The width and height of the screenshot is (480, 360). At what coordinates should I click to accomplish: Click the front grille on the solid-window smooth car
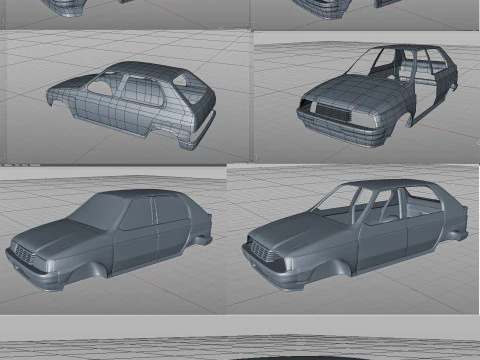[24, 253]
